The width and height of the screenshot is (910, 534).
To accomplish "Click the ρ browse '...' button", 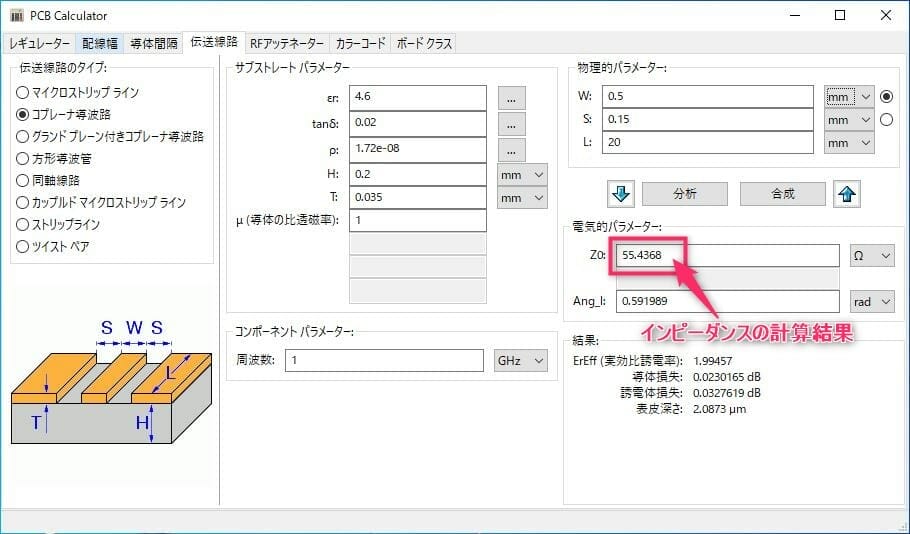I will pos(511,150).
